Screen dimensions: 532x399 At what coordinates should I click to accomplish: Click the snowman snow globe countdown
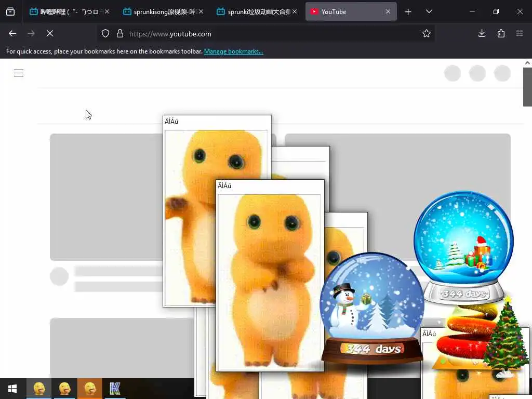click(372, 308)
